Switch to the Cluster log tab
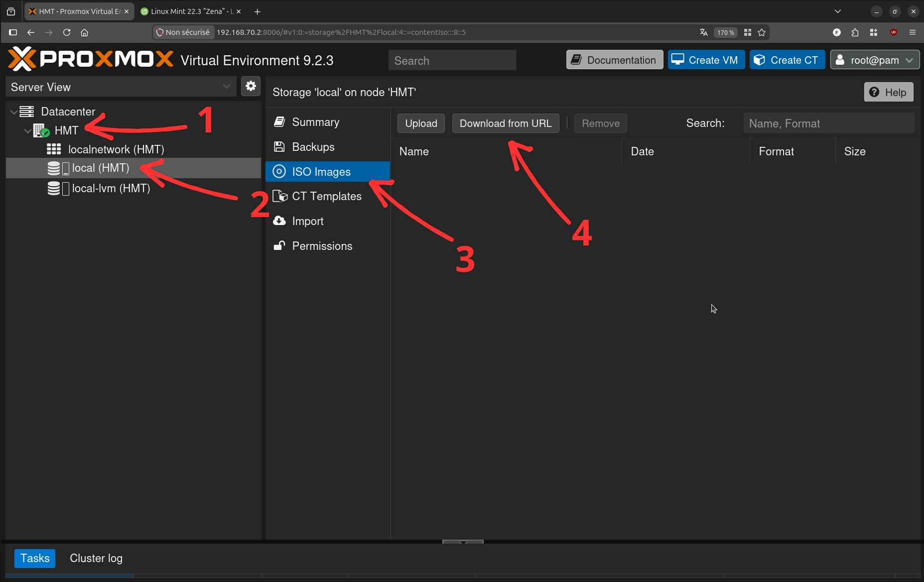The image size is (924, 582). coord(96,558)
